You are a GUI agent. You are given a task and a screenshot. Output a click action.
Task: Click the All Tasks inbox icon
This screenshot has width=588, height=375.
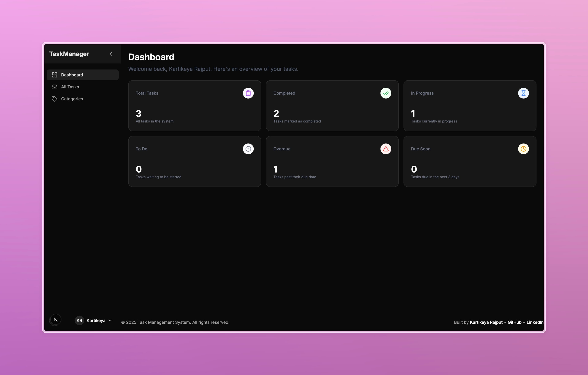(55, 87)
